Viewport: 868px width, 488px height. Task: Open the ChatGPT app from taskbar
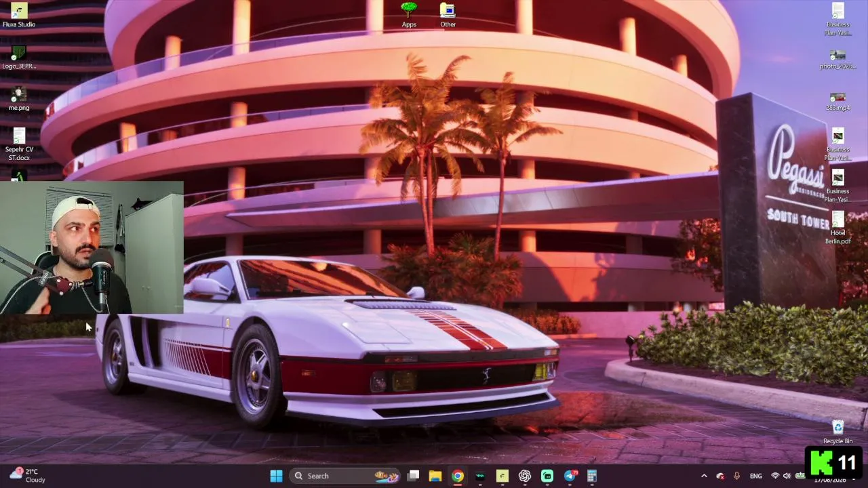(525, 476)
